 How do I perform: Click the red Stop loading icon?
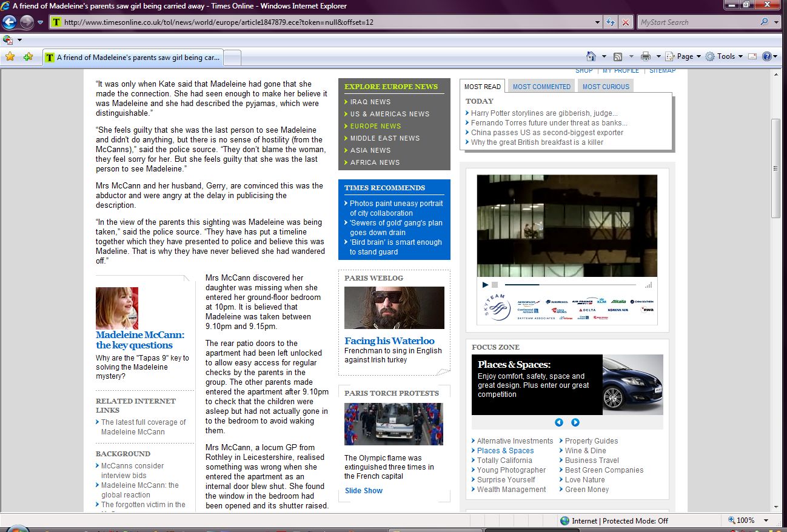coord(626,22)
